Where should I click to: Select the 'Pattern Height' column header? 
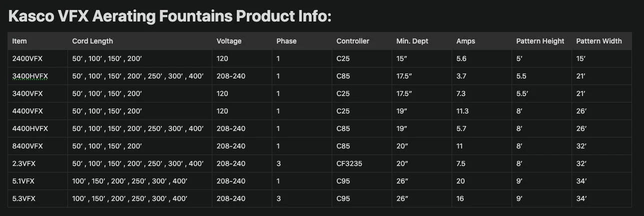coord(540,41)
